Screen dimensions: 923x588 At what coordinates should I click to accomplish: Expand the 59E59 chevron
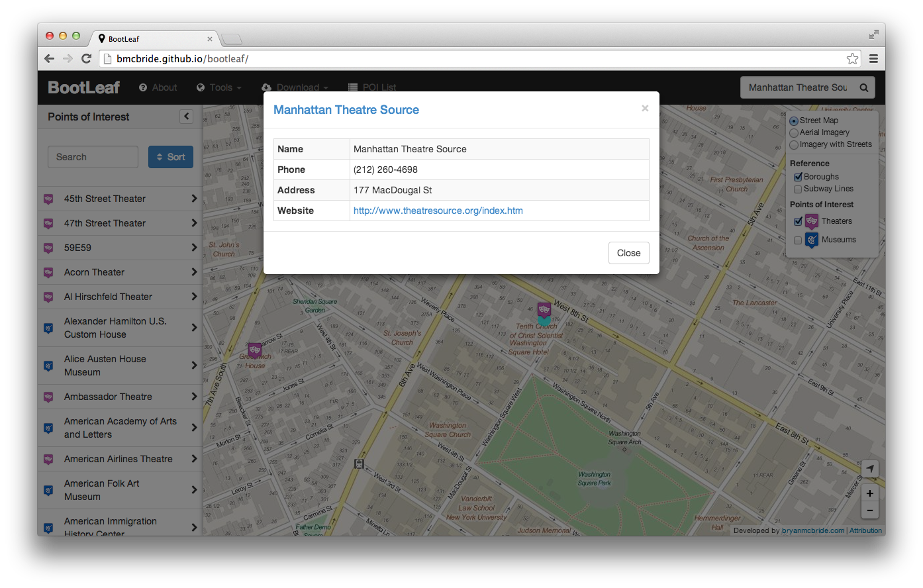[194, 248]
